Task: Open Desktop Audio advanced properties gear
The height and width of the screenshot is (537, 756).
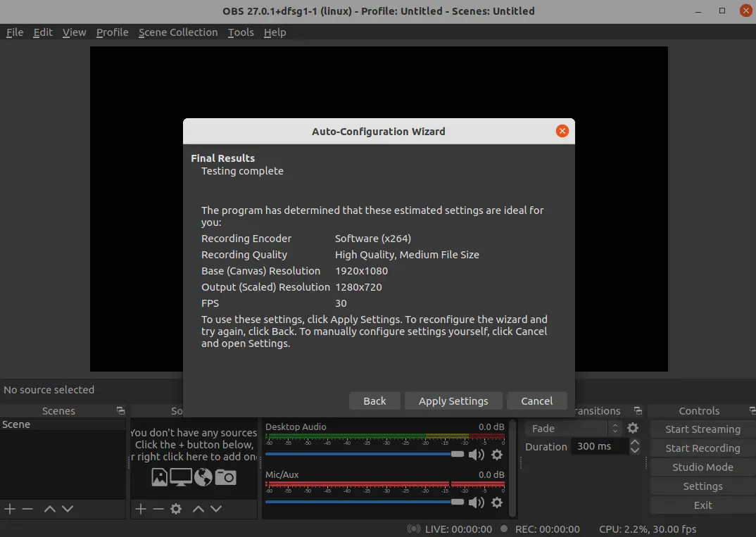Action: (x=497, y=455)
